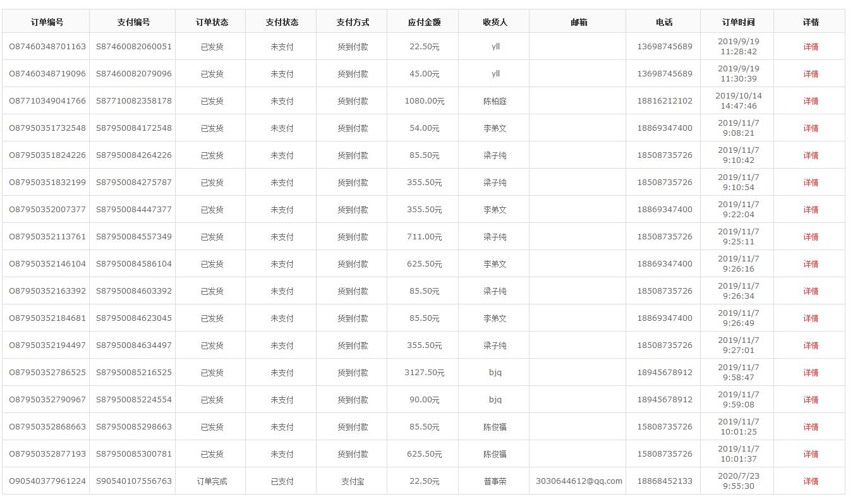Select email 3030644612@qq.com cell
The image size is (853, 504).
point(579,481)
